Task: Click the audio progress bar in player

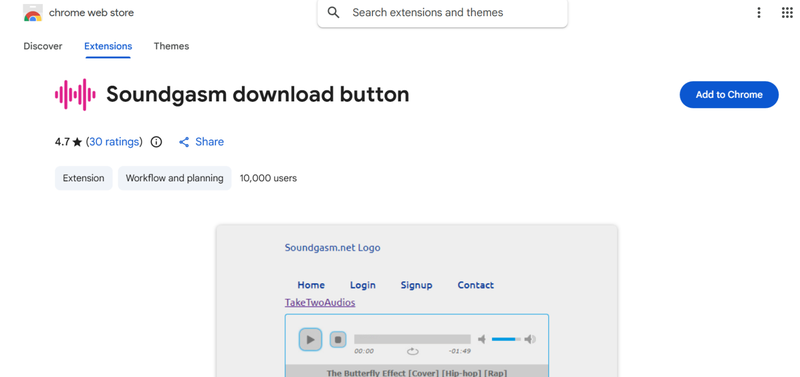Action: [412, 339]
